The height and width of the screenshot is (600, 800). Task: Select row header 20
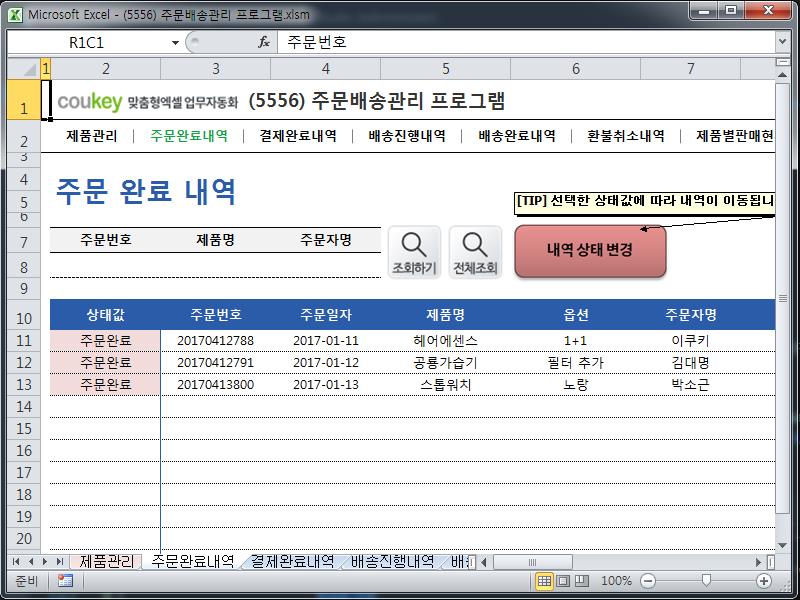(24, 539)
